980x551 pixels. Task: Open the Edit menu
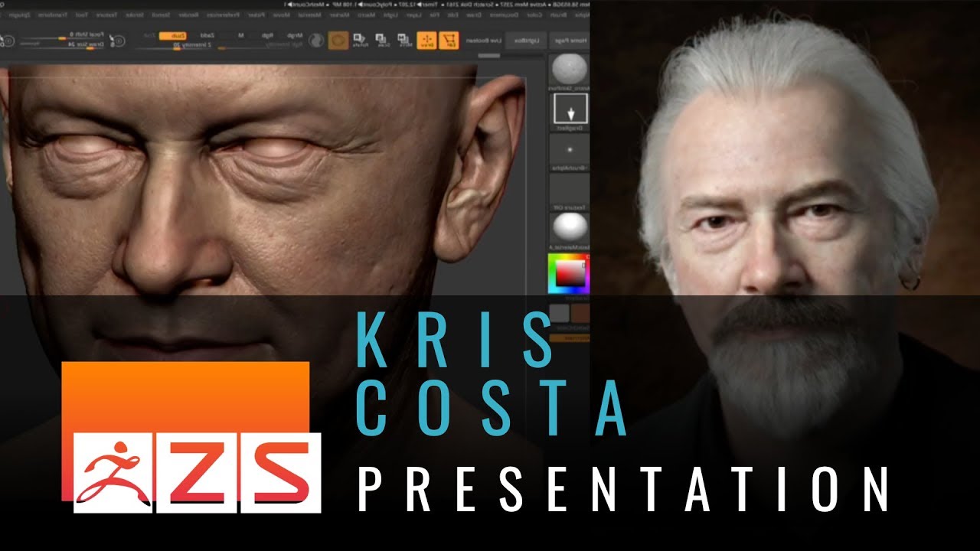453,15
